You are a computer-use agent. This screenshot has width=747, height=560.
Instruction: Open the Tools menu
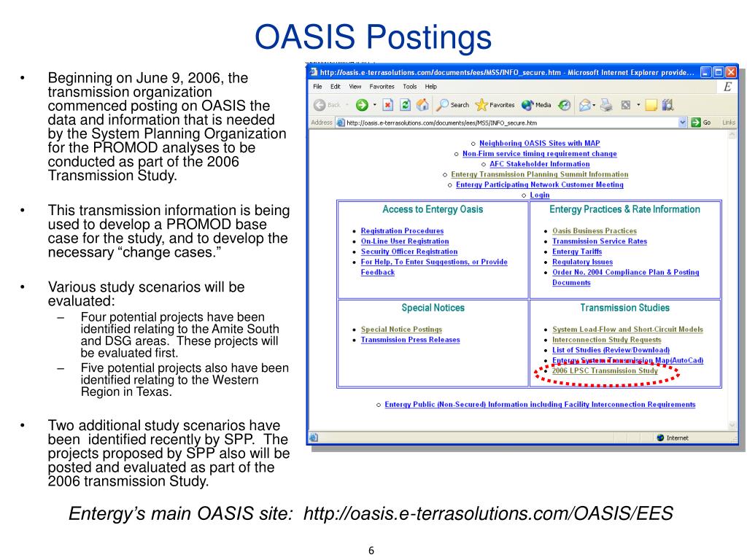point(410,87)
